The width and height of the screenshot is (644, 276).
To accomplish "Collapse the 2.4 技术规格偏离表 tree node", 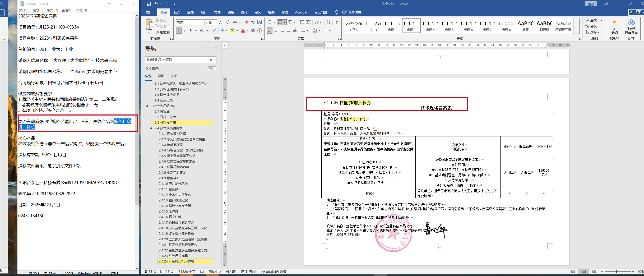I will pyautogui.click(x=151, y=128).
